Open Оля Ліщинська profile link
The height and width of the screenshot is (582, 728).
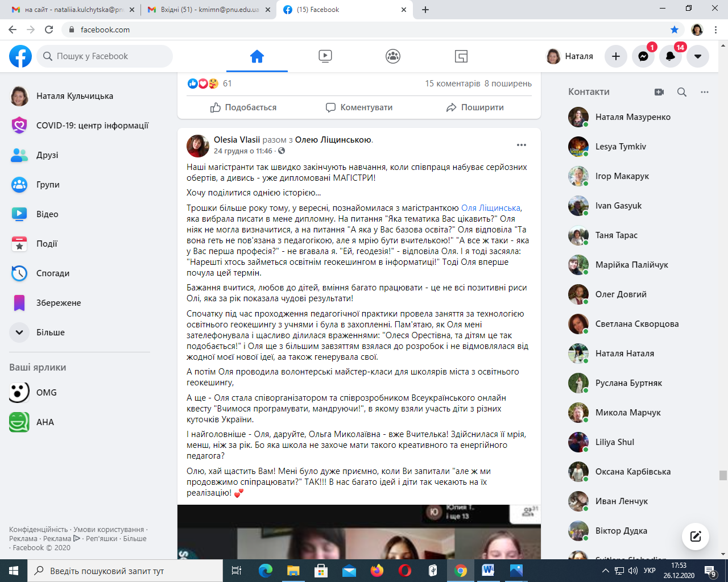pyautogui.click(x=490, y=208)
